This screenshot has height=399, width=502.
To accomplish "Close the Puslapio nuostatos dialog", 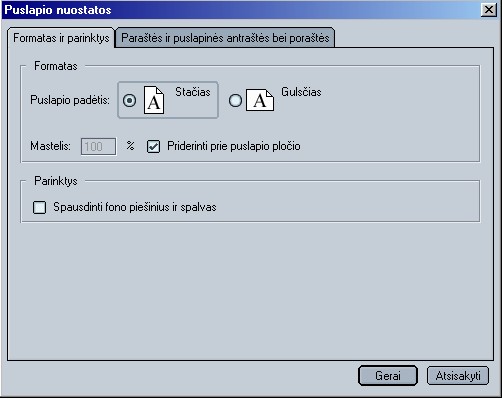I will [489, 10].
